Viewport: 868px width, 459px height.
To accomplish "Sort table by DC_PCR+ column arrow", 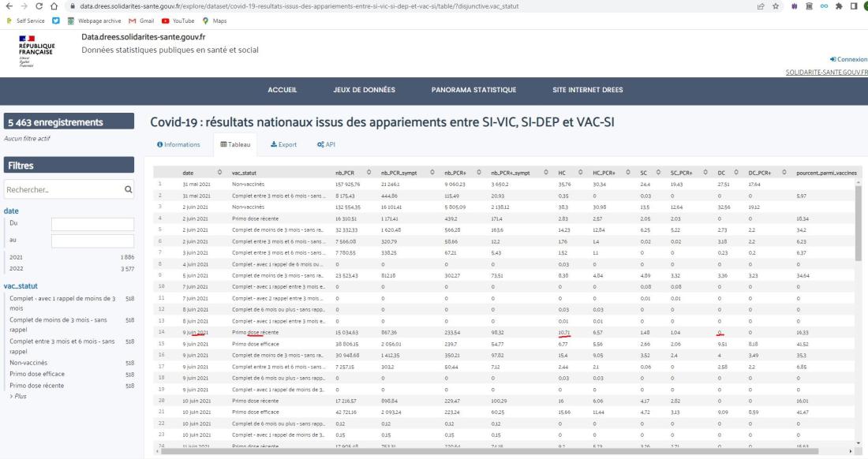I will click(784, 173).
